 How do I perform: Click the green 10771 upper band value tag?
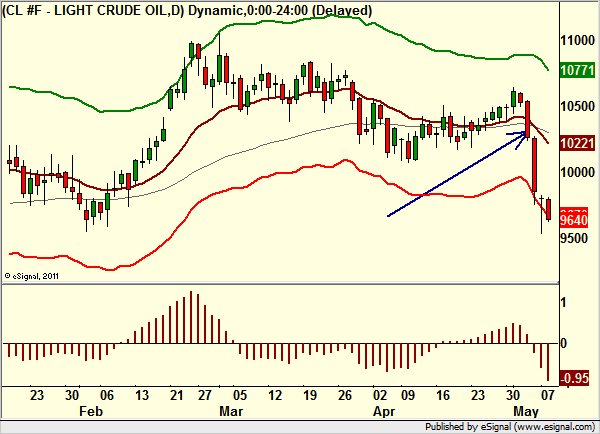click(577, 70)
